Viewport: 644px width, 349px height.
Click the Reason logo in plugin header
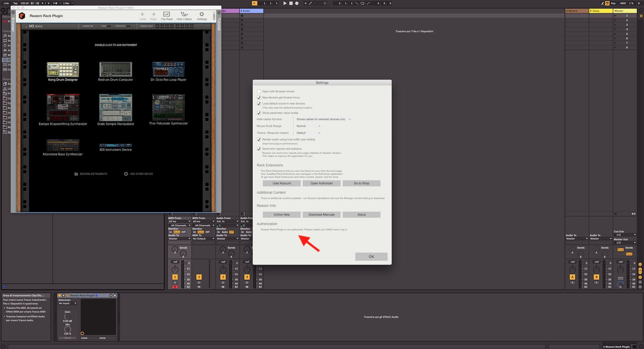pyautogui.click(x=22, y=16)
